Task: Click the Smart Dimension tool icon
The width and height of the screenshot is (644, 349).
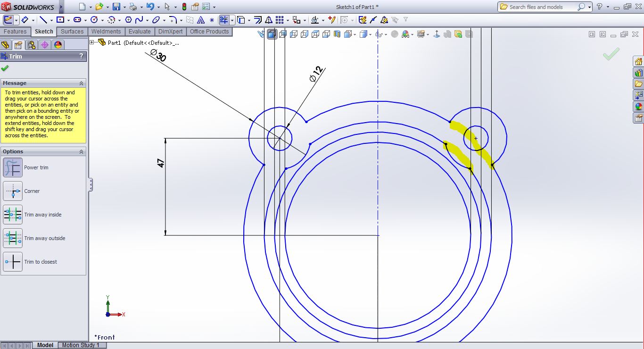Action: click(25, 20)
